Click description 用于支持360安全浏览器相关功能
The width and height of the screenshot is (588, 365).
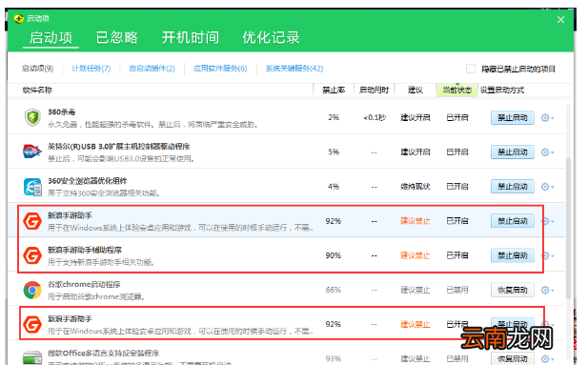point(104,193)
